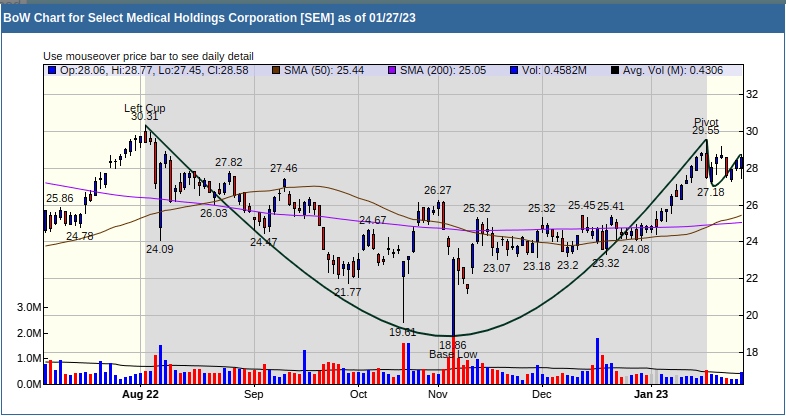The height and width of the screenshot is (416, 786).
Task: Click the 25.45 high price label
Action: pyautogui.click(x=581, y=205)
